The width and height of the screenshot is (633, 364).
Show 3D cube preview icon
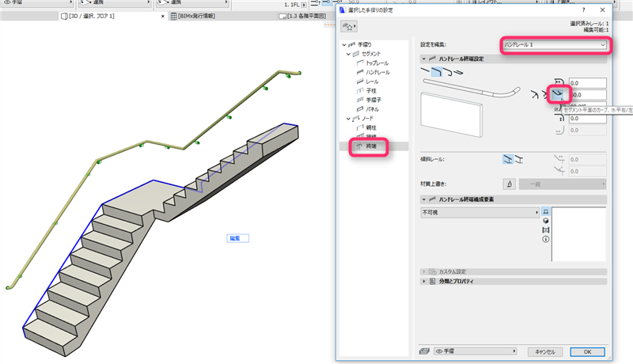pos(546,221)
